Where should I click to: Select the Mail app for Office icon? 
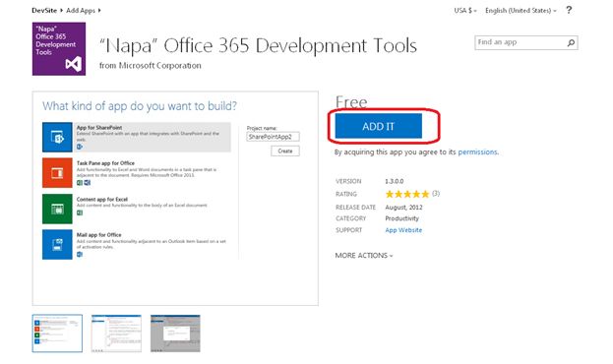57,244
